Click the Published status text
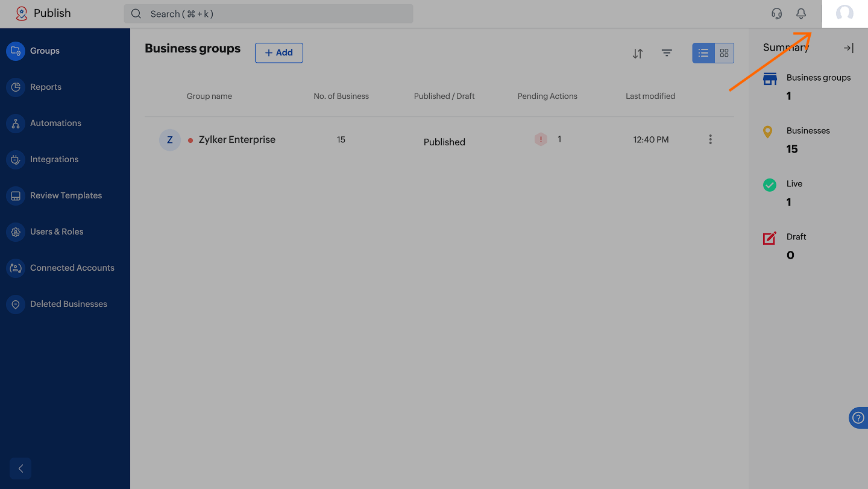Viewport: 868px width, 489px height. click(444, 142)
